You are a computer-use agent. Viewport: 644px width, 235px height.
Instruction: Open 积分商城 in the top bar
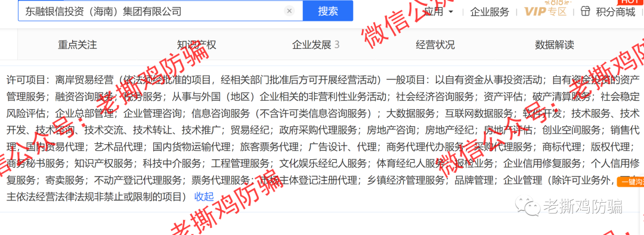click(x=615, y=11)
